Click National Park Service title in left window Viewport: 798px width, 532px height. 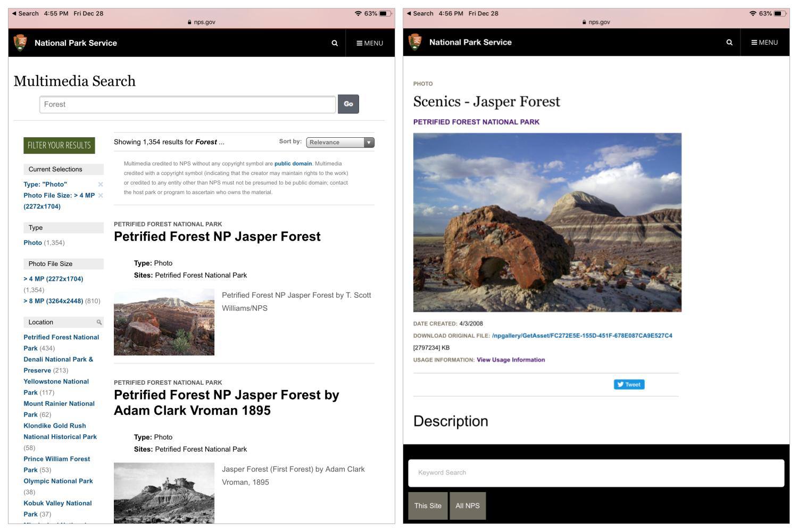pos(76,43)
